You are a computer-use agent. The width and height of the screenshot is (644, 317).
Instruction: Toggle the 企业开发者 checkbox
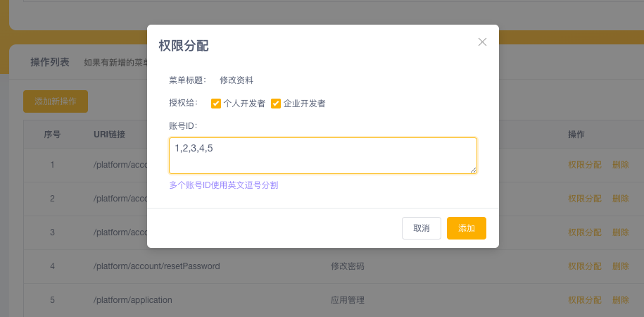(x=276, y=104)
